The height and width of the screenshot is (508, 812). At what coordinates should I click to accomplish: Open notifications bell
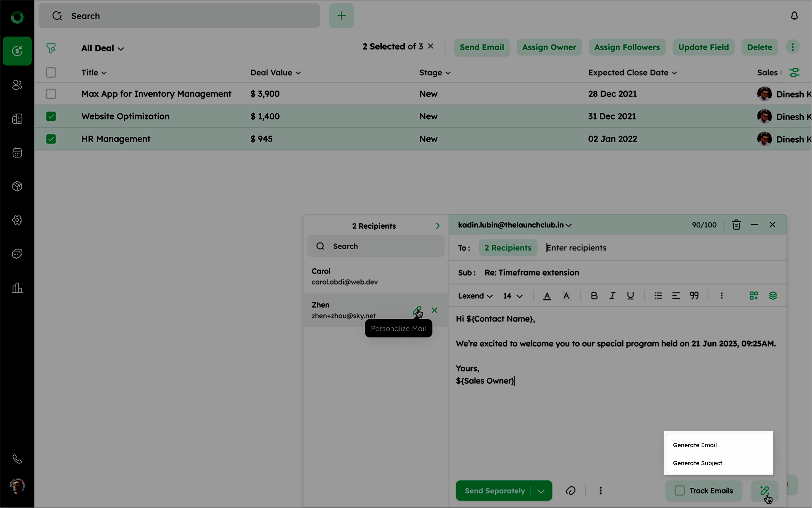pos(794,16)
